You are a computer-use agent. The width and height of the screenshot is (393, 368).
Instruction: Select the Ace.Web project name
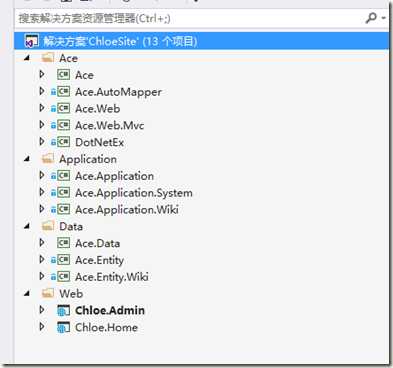98,109
